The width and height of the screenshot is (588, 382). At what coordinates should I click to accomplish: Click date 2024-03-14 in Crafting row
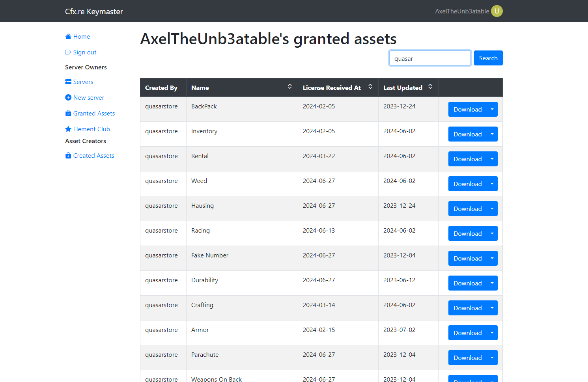pos(319,305)
